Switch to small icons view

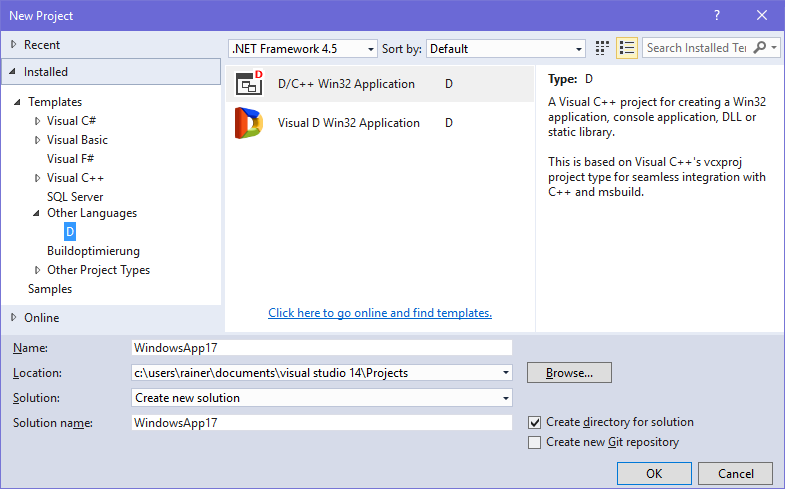tap(602, 48)
